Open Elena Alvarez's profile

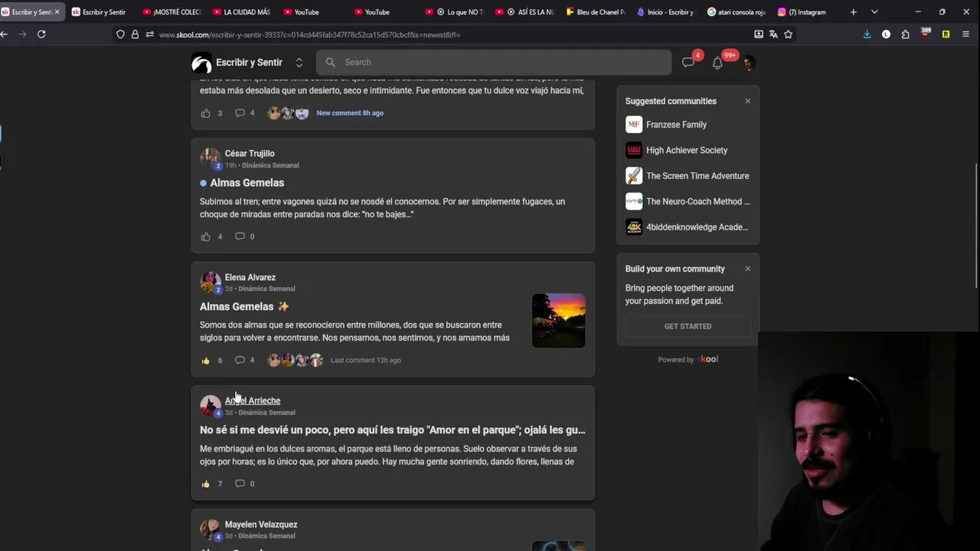click(250, 278)
